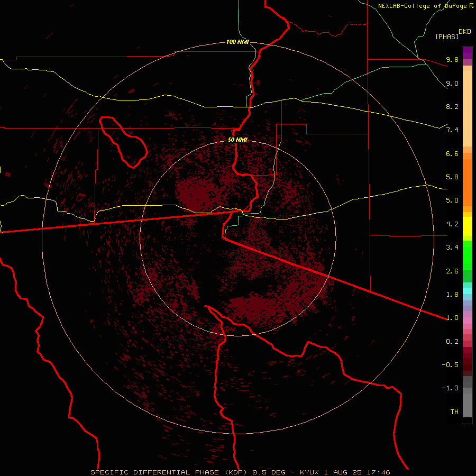The height and width of the screenshot is (476, 476).
Task: Pick the gray bottom color bar segment
Action: coord(467,406)
